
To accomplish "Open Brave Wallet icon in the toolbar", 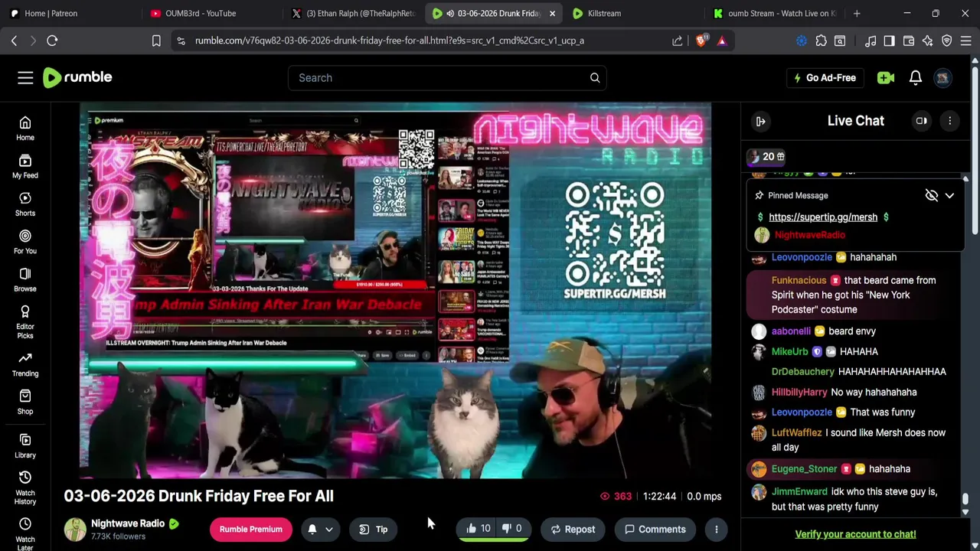I will coord(909,41).
